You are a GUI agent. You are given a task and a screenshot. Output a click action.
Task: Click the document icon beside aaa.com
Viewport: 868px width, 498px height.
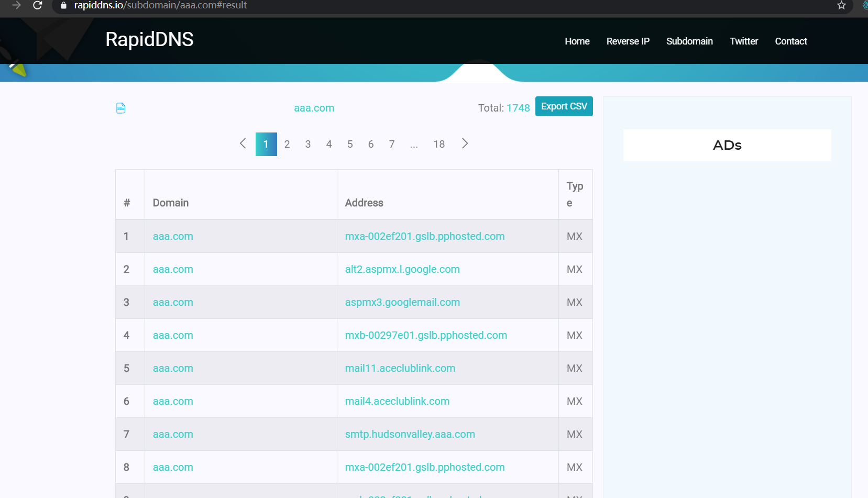pos(121,108)
